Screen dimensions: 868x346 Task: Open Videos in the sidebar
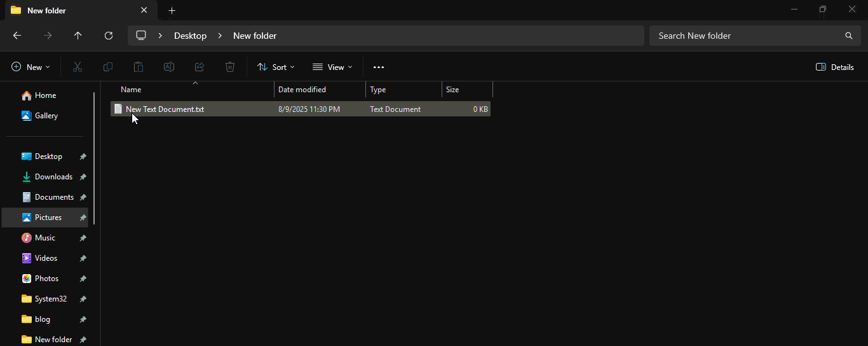44,258
